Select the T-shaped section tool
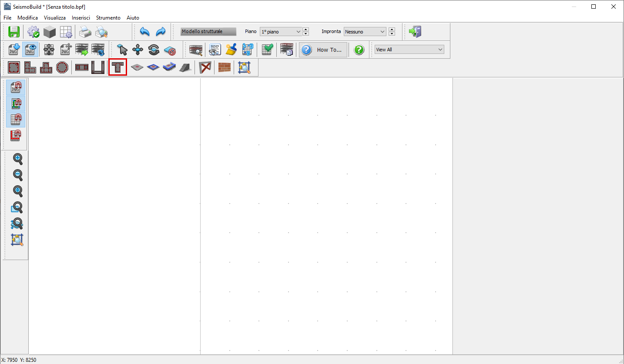This screenshot has height=364, width=624. click(117, 67)
